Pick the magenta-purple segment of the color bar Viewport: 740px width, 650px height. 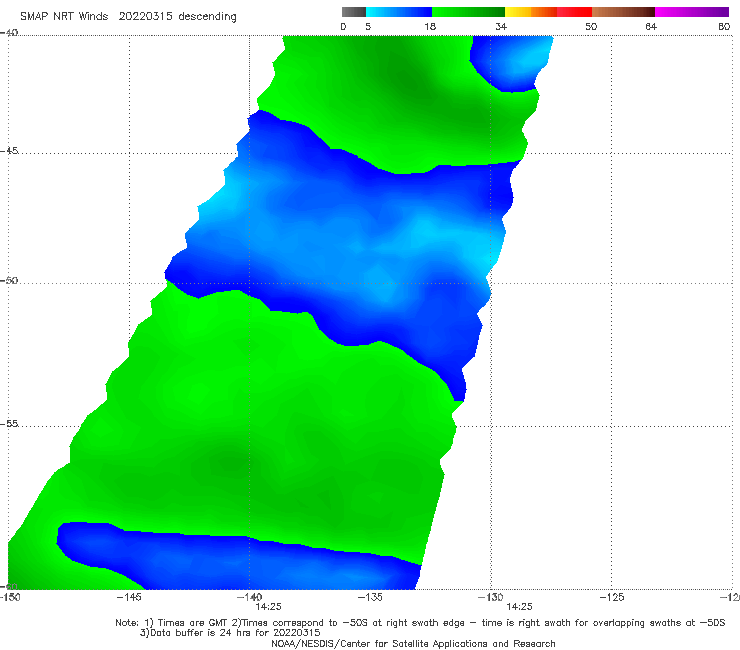click(692, 12)
